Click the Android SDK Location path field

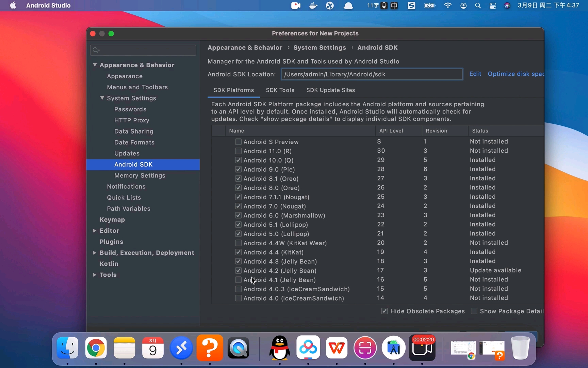point(372,74)
